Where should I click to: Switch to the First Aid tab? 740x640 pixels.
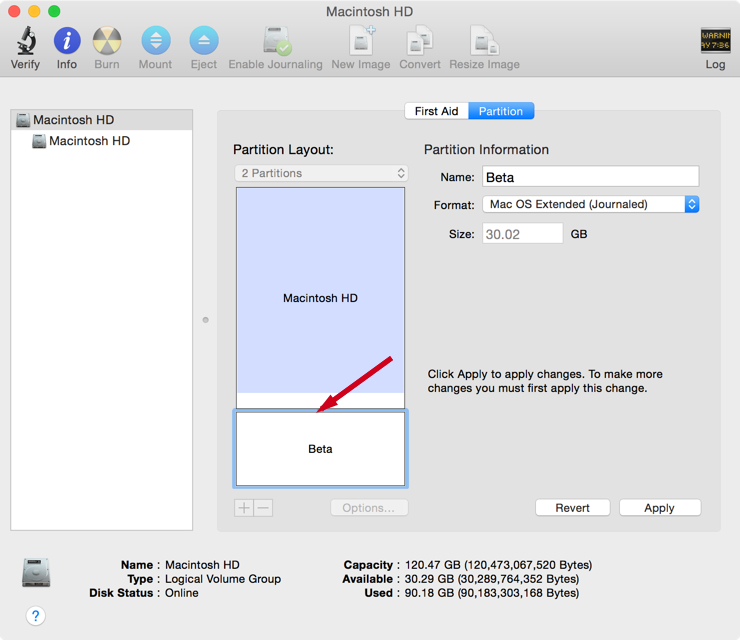(437, 111)
